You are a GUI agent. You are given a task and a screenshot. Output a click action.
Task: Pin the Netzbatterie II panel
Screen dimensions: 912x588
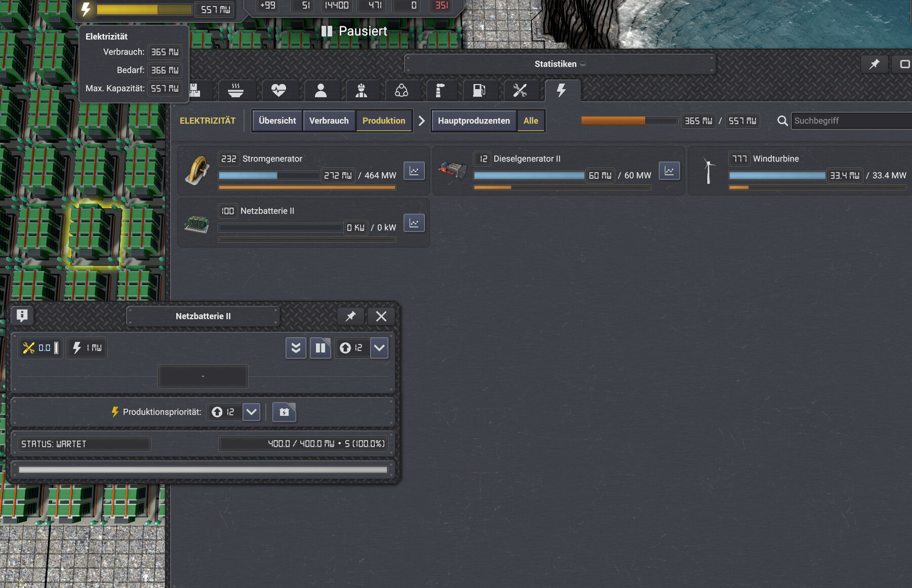pos(350,316)
